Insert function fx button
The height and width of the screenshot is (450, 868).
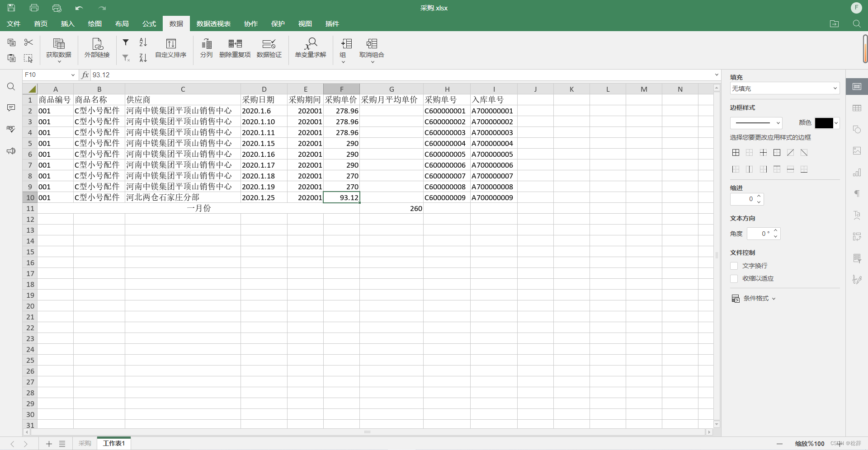pyautogui.click(x=85, y=75)
